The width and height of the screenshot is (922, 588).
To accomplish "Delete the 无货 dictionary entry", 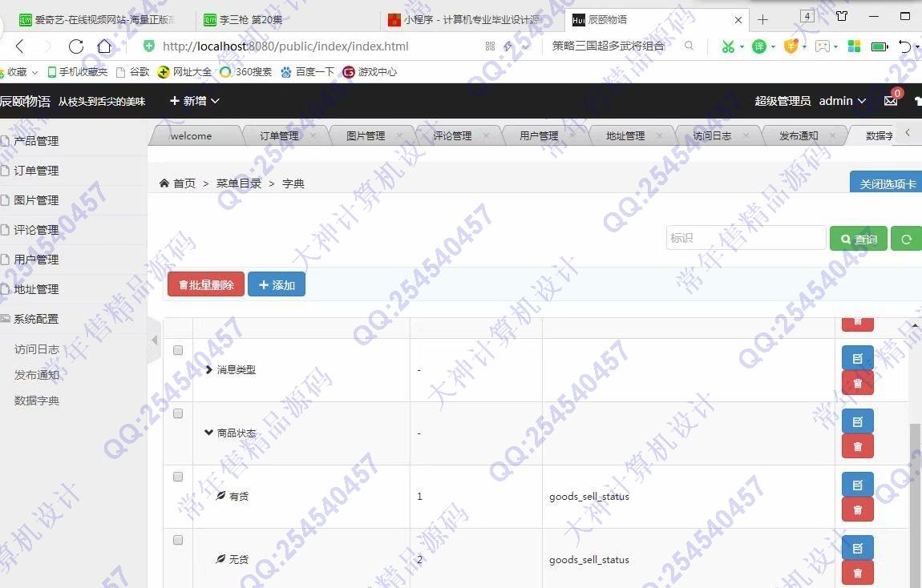I will [857, 573].
